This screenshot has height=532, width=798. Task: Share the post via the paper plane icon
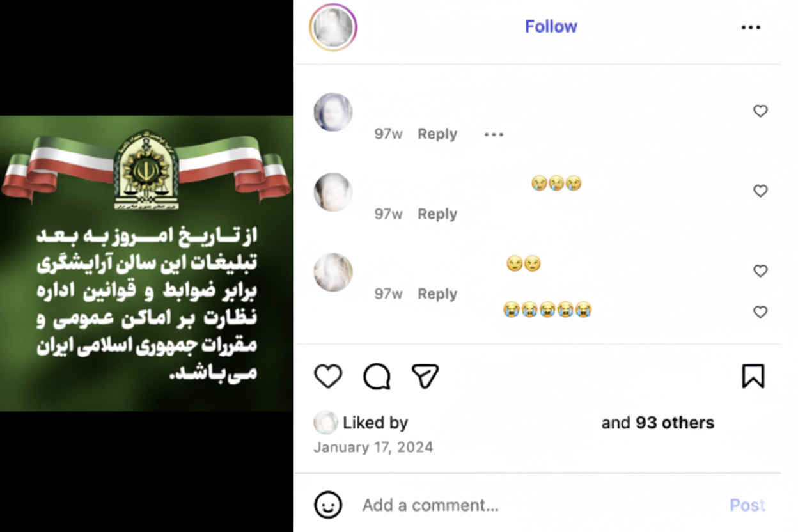click(x=425, y=376)
